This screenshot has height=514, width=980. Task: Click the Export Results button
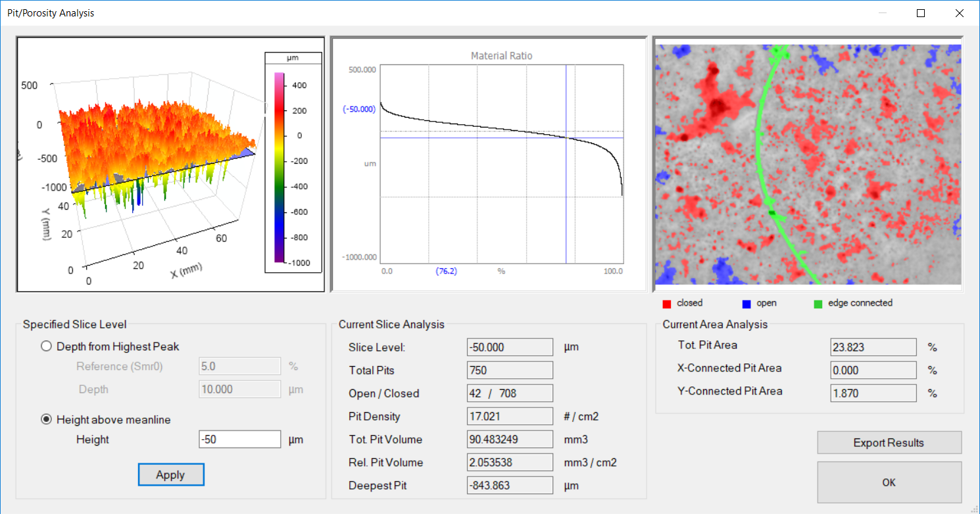tap(889, 442)
